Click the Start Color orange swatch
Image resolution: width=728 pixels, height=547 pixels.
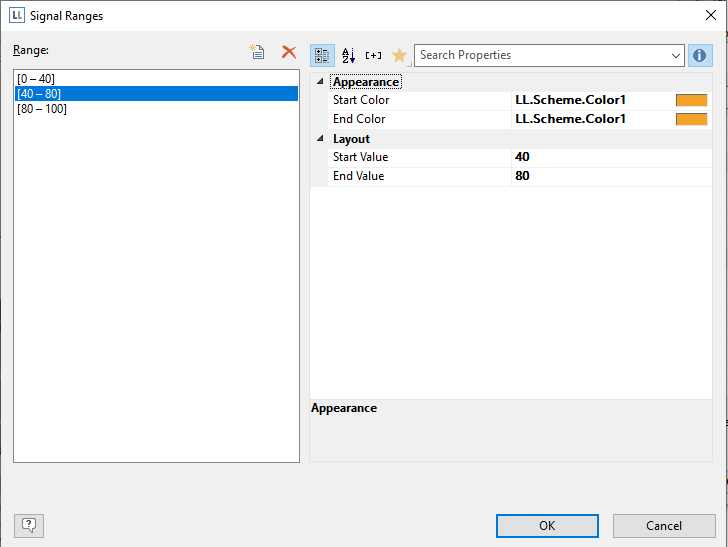coord(691,101)
